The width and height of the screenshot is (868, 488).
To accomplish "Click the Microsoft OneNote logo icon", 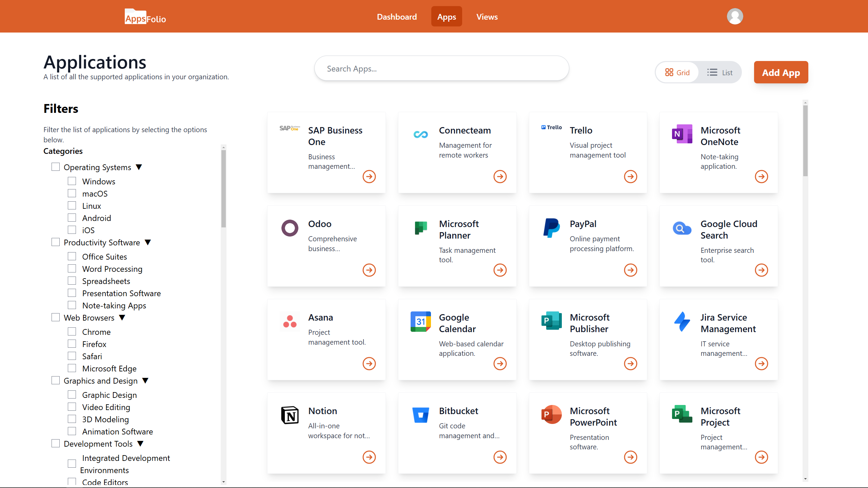I will 682,134.
